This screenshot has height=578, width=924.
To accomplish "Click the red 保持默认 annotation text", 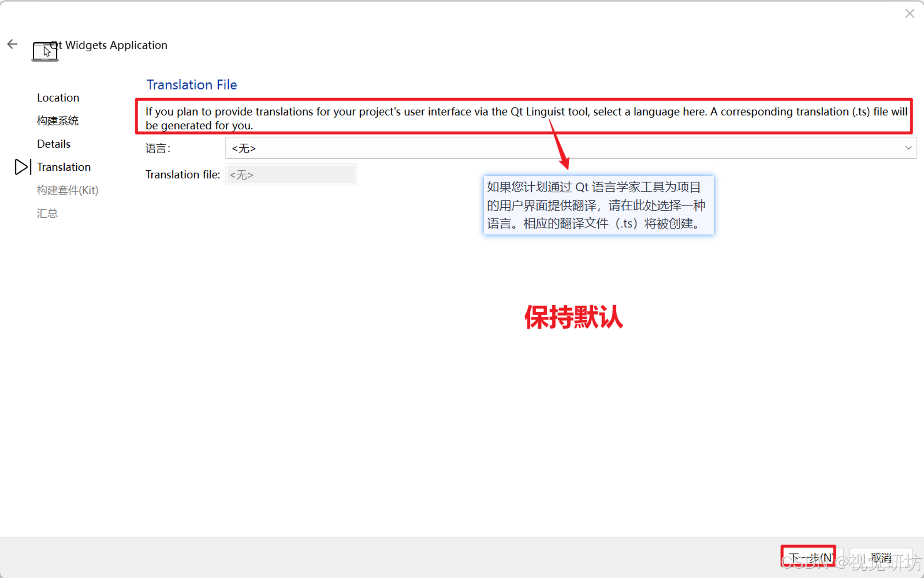I will click(574, 317).
